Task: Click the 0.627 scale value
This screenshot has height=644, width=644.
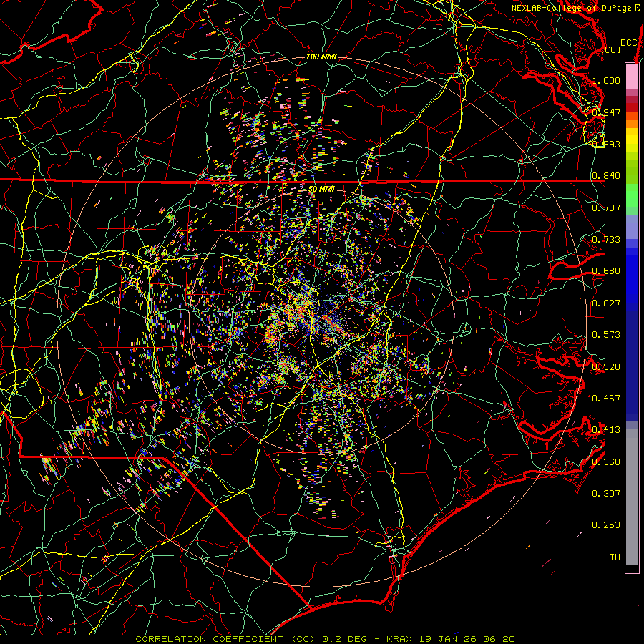Action: point(606,303)
